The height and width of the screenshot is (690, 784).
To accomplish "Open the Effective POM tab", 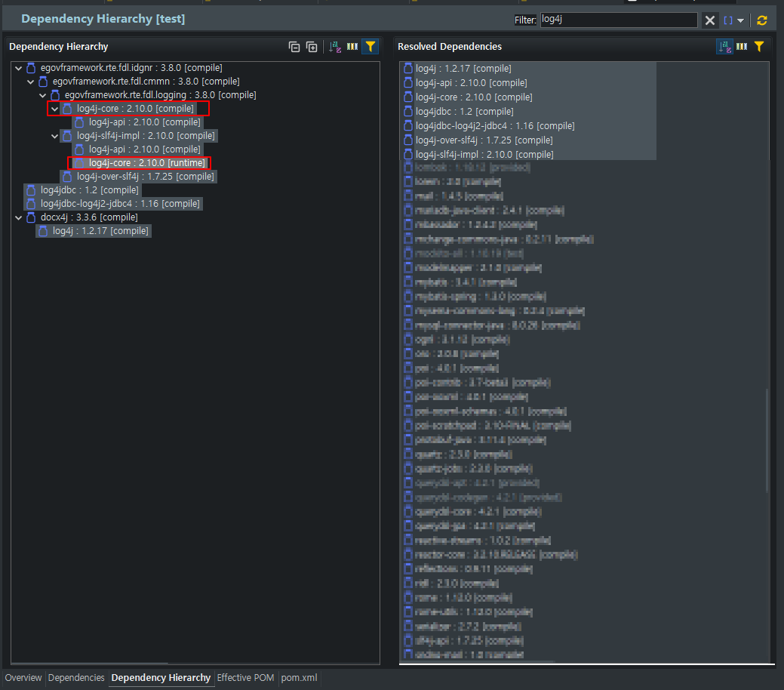I will point(245,677).
